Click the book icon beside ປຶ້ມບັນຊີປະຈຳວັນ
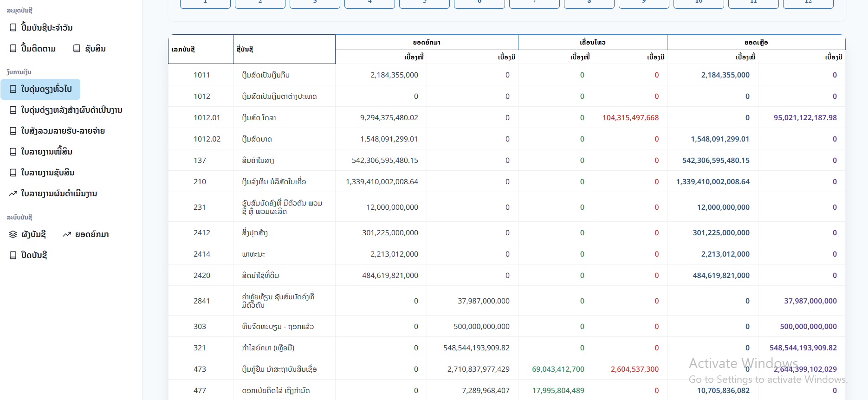Screen dimensions: 868x400 [x=13, y=28]
